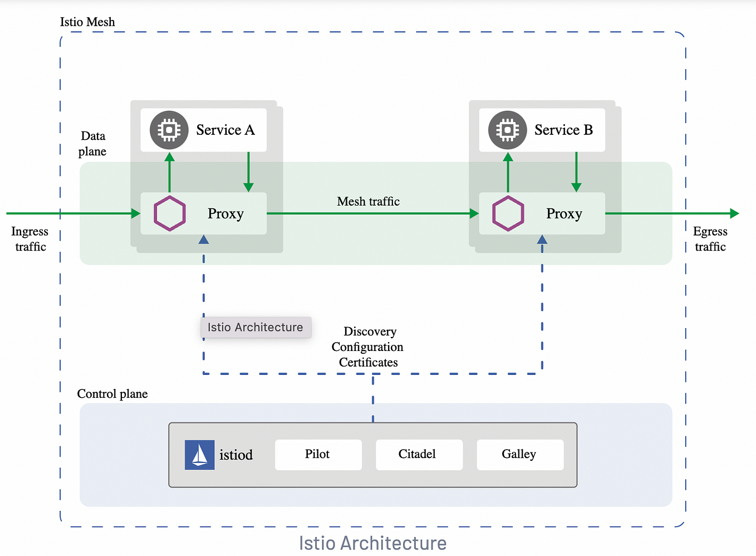This screenshot has height=556, width=756.
Task: Click the Discovery Configuration Certificates text
Action: point(367,347)
